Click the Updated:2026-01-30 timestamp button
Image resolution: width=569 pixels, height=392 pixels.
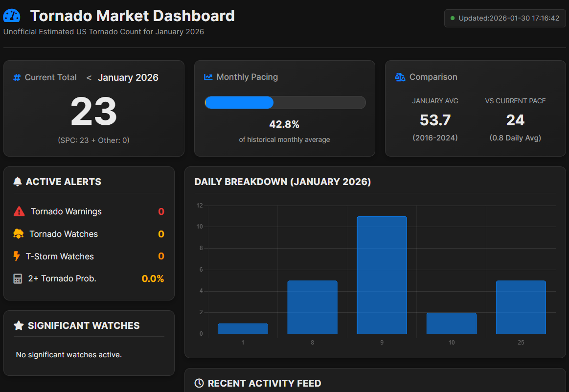click(505, 18)
